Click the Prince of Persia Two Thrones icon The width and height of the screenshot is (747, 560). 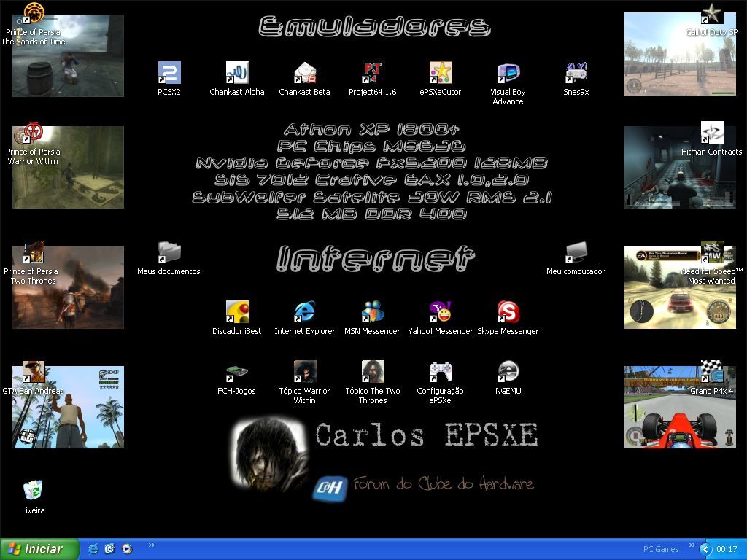(x=34, y=252)
